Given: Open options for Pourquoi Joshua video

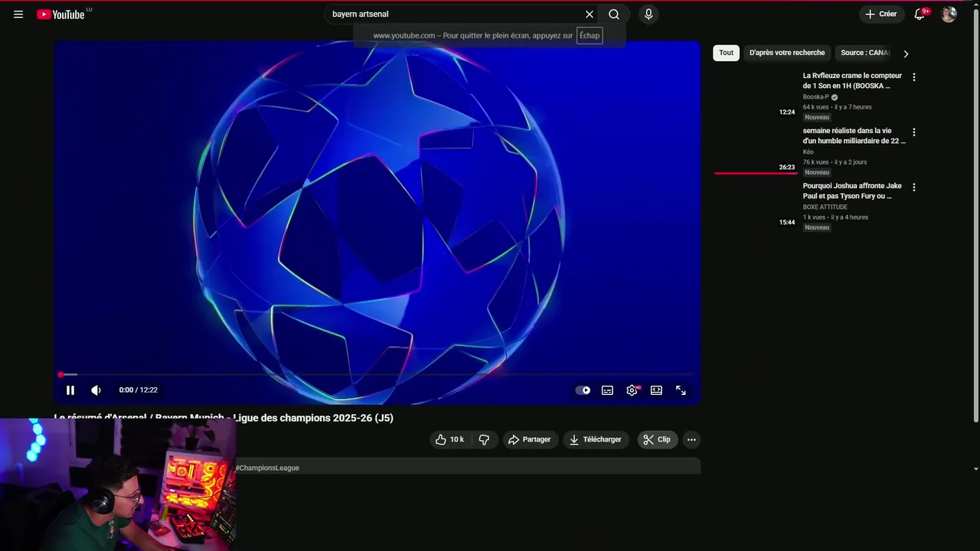Looking at the screenshot, I should tap(913, 187).
